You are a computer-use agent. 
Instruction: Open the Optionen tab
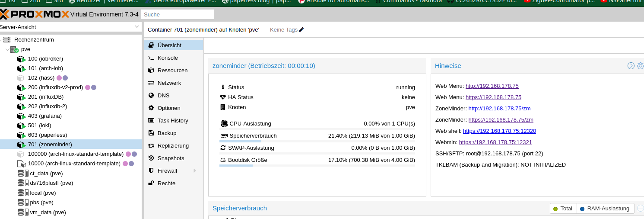[174, 108]
